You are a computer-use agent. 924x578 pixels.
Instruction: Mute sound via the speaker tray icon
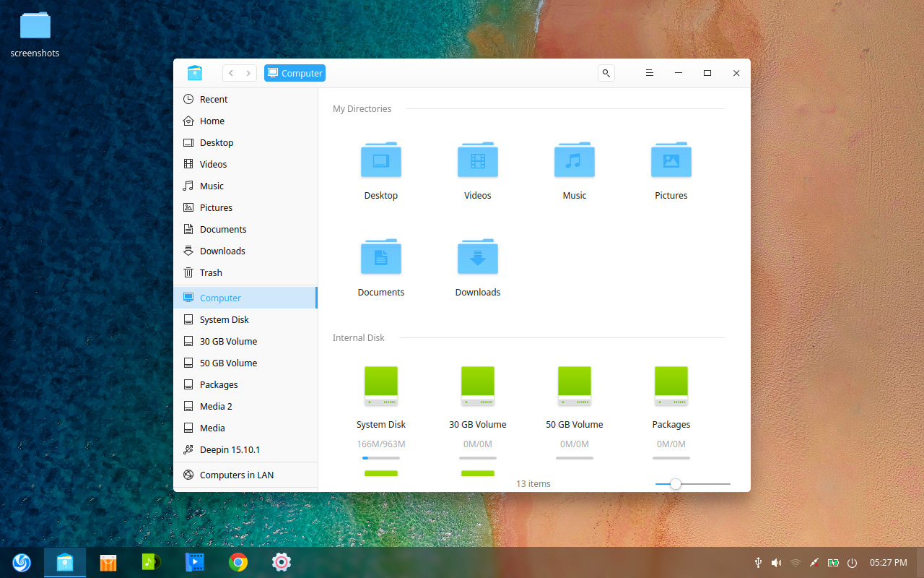click(x=776, y=562)
